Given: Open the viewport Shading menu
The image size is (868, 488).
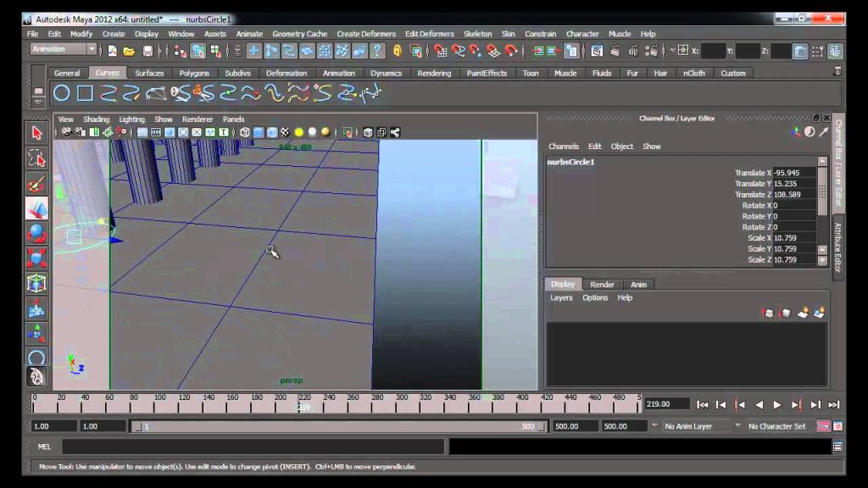Looking at the screenshot, I should (97, 119).
